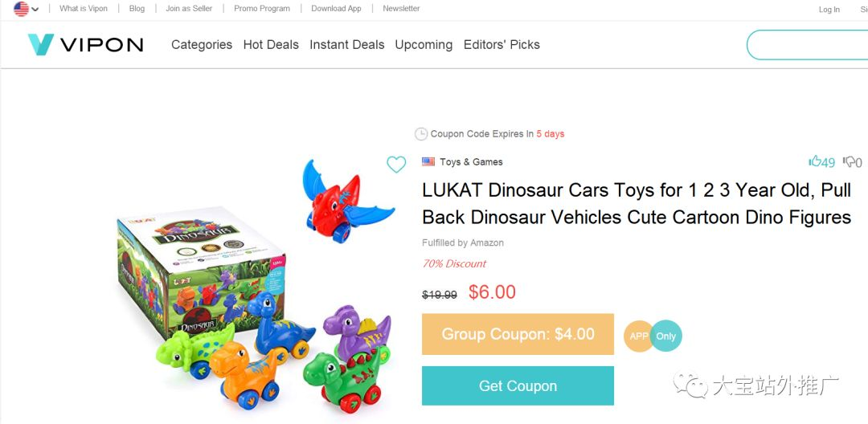Open the Join as Seller link

[x=189, y=9]
